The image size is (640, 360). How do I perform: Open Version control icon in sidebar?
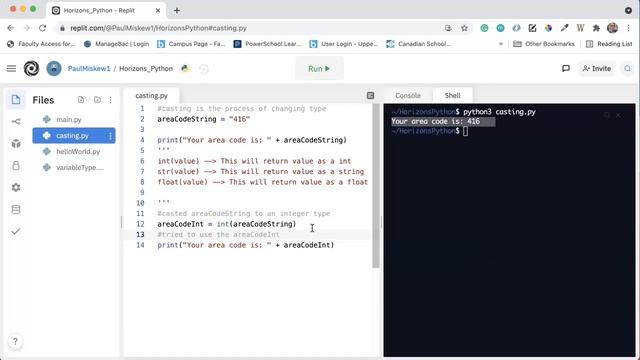pyautogui.click(x=16, y=122)
